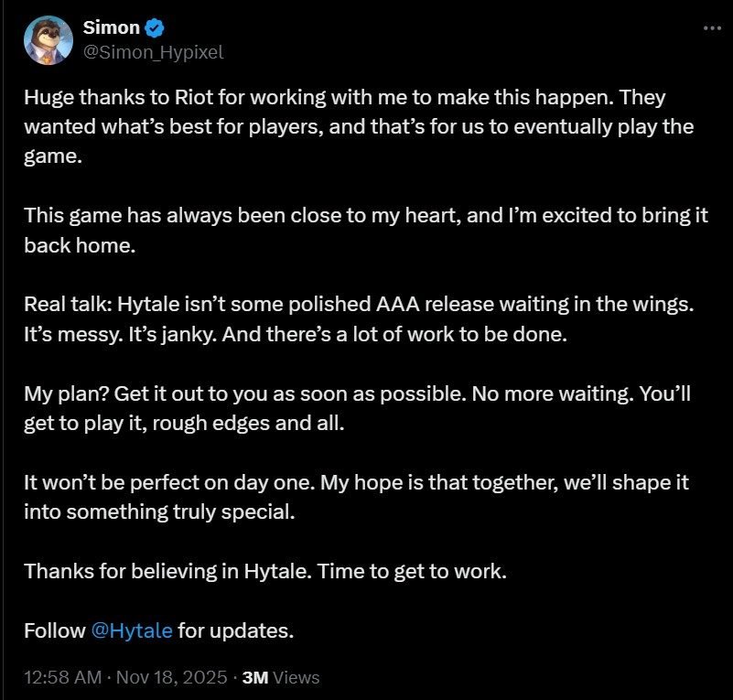Click the "Views" label text
This screenshot has height=700, width=733.
(296, 678)
